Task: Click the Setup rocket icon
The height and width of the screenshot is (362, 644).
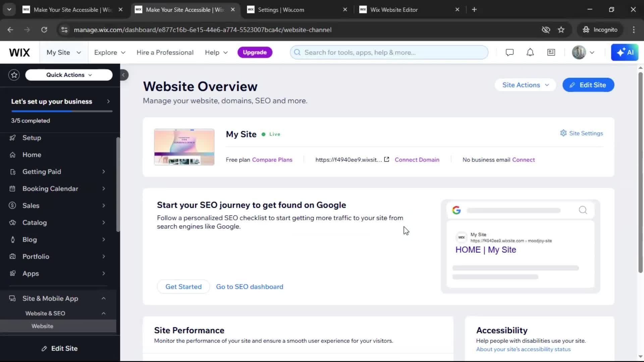Action: tap(12, 138)
